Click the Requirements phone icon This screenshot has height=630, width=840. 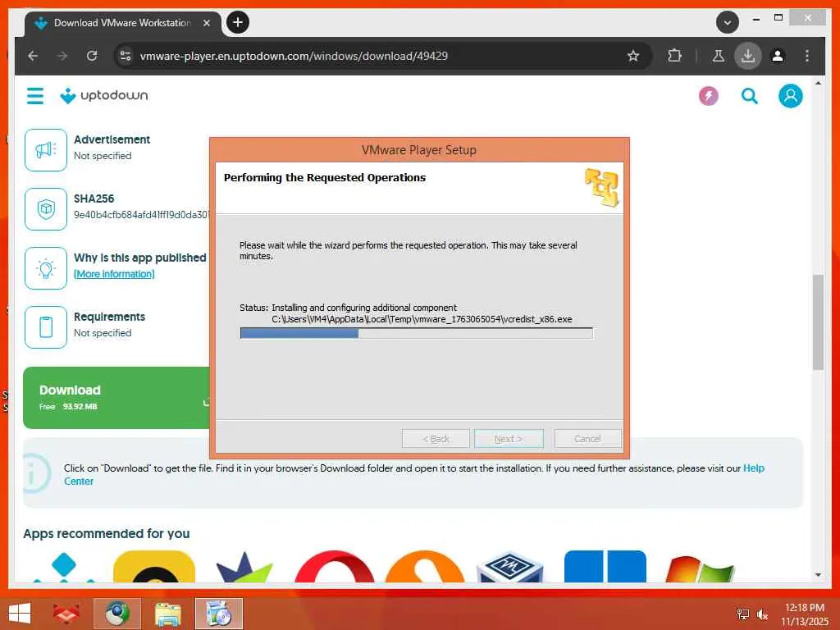tap(46, 326)
